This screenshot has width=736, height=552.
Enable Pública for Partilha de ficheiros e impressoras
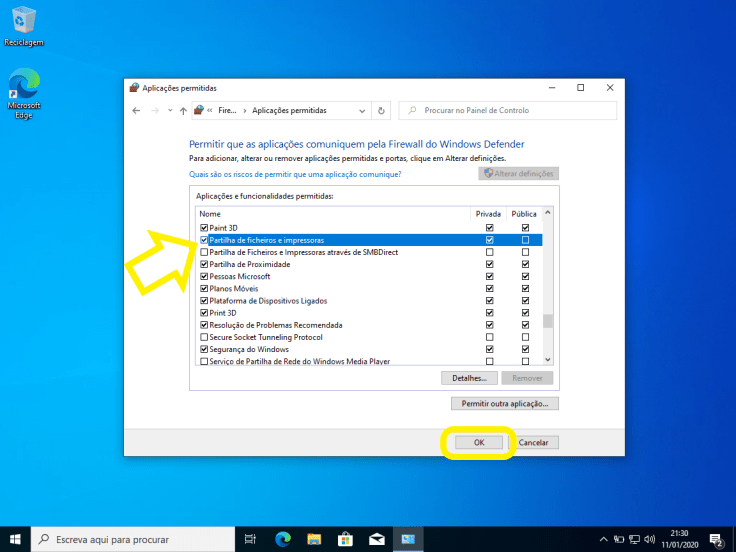click(x=525, y=240)
